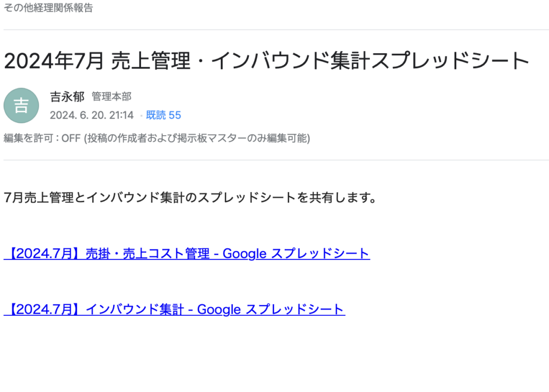The image size is (549, 392).
Task: Click the number 55 in the read count
Action: pyautogui.click(x=175, y=115)
